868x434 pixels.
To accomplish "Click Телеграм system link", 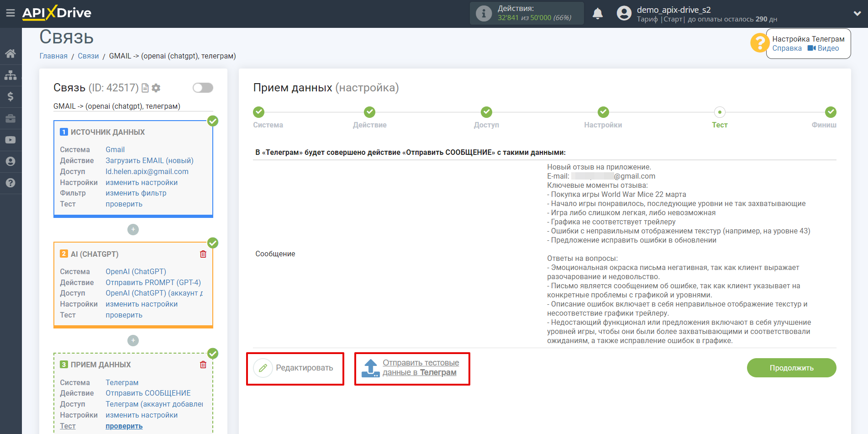I will tap(122, 383).
